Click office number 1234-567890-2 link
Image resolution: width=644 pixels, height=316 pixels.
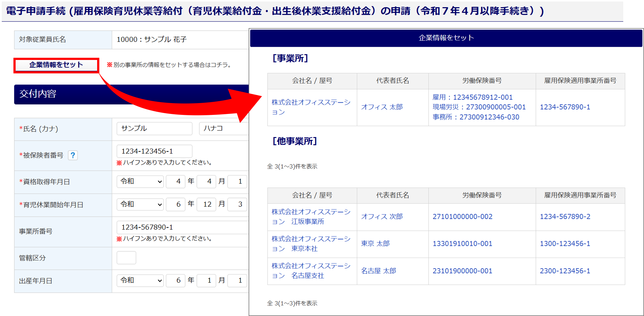(565, 217)
